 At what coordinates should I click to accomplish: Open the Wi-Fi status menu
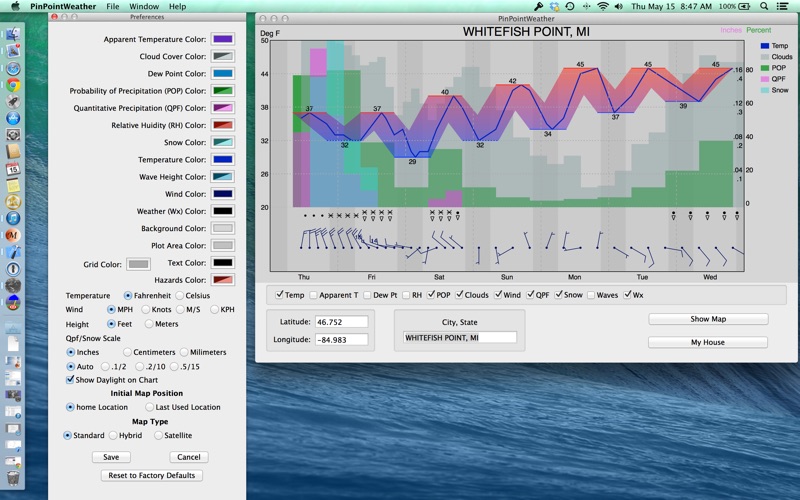click(x=603, y=6)
